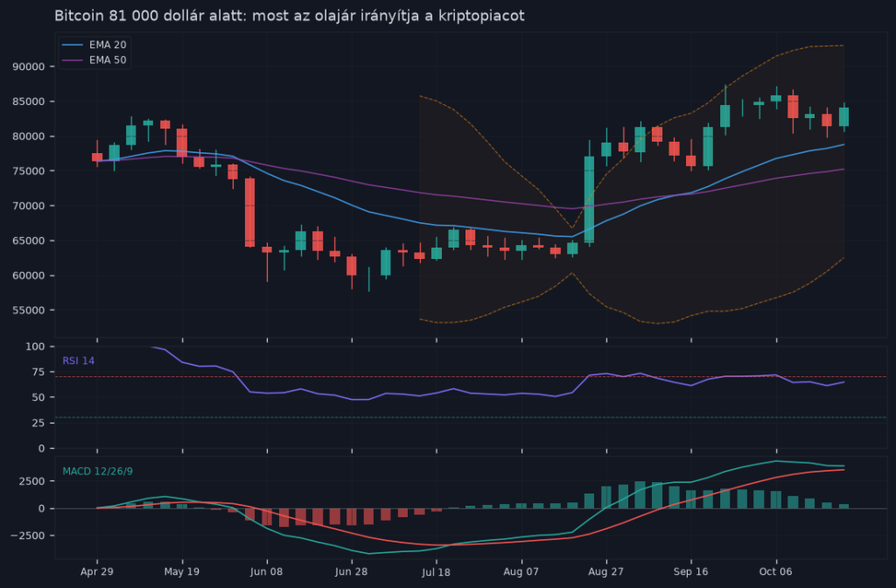The width and height of the screenshot is (896, 588).
Task: Select the 100 tick on the RSI axis
Action: [x=35, y=346]
